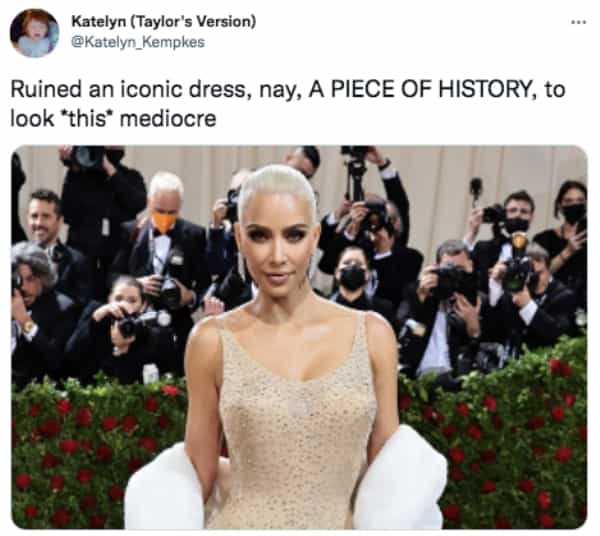Click the red roses hedge at left
The image size is (600, 536).
point(77,451)
